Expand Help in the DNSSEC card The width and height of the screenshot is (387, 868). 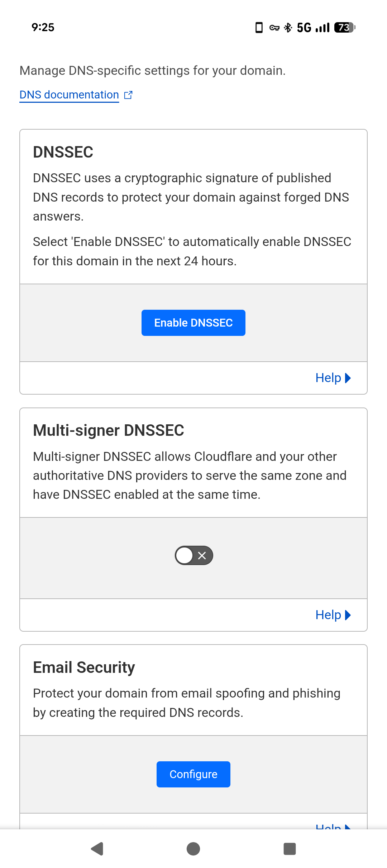[x=333, y=378]
